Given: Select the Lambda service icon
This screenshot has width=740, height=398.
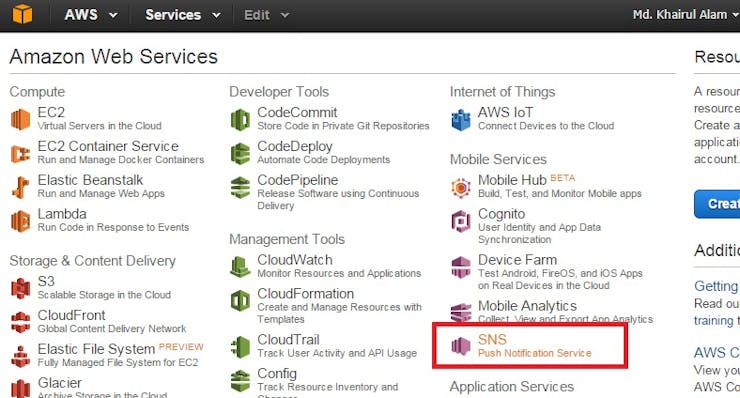Looking at the screenshot, I should 20,221.
